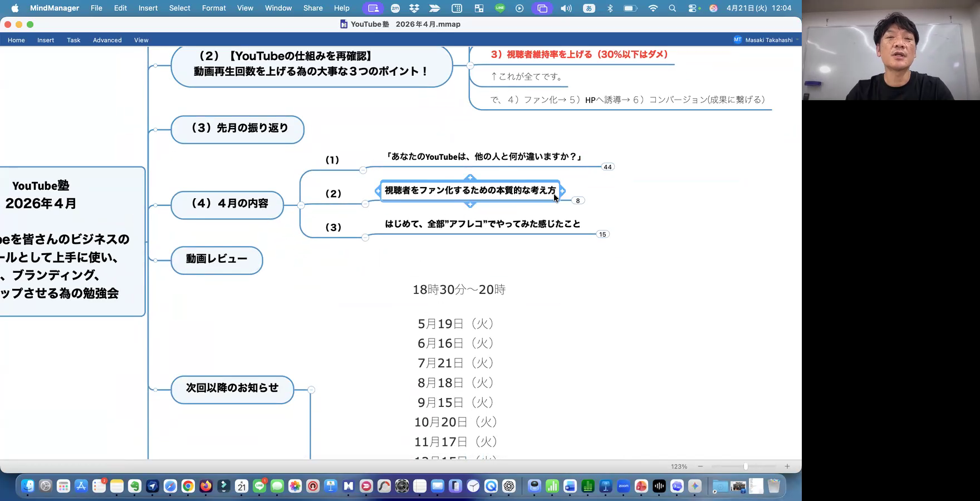The height and width of the screenshot is (501, 980).
Task: Click the zoom level slider
Action: coord(745,466)
